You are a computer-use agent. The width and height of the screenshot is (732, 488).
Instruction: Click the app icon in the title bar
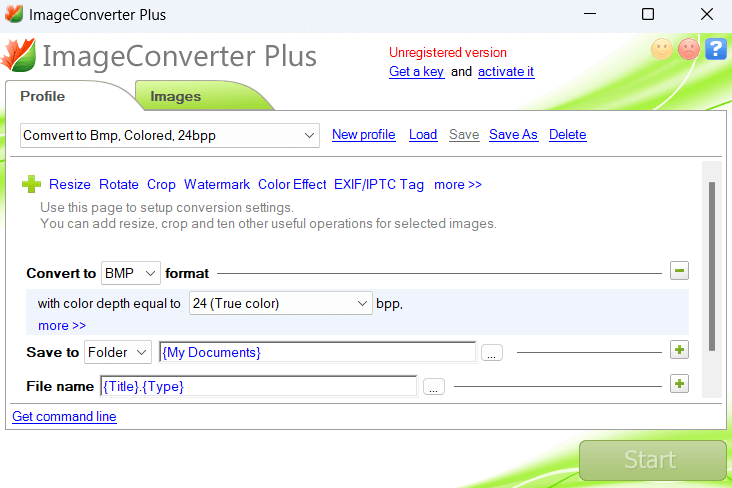14,14
